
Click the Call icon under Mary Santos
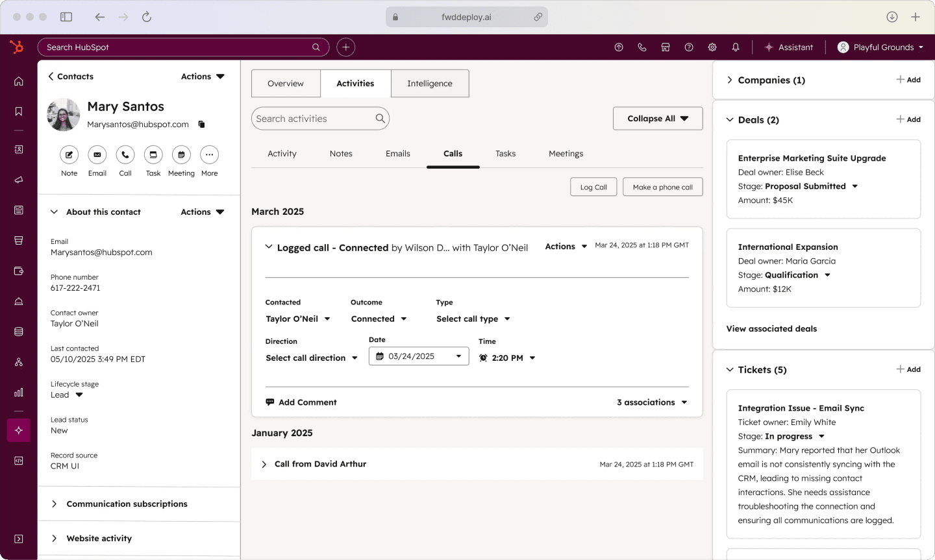(x=125, y=154)
